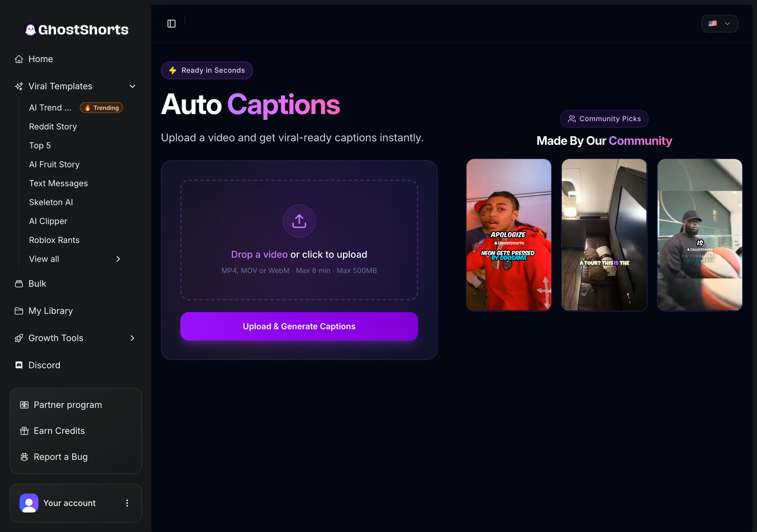The width and height of the screenshot is (757, 532).
Task: Click the GhostShorts ghost logo icon
Action: 30,30
